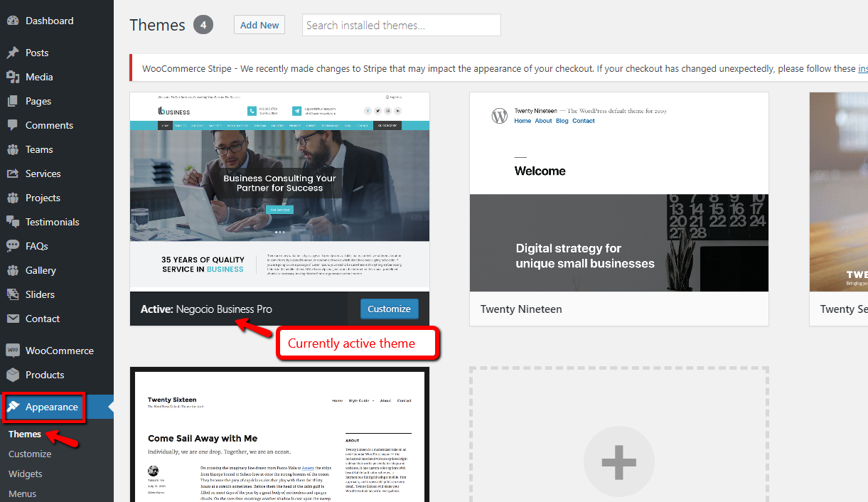Click the Dashboard gauge icon
The width and height of the screenshot is (868, 502).
(13, 21)
